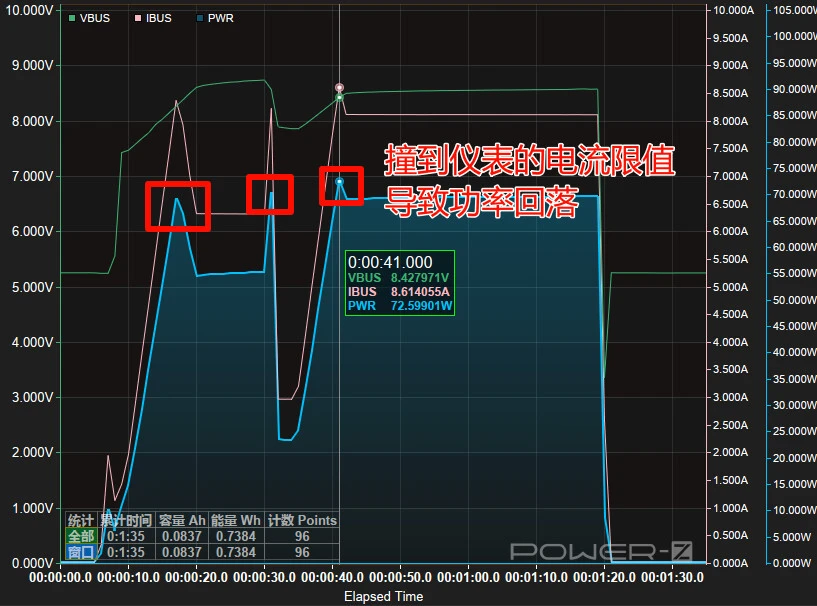Click the PWR 72.59901W tooltip reading
The width and height of the screenshot is (817, 606).
pyautogui.click(x=400, y=305)
